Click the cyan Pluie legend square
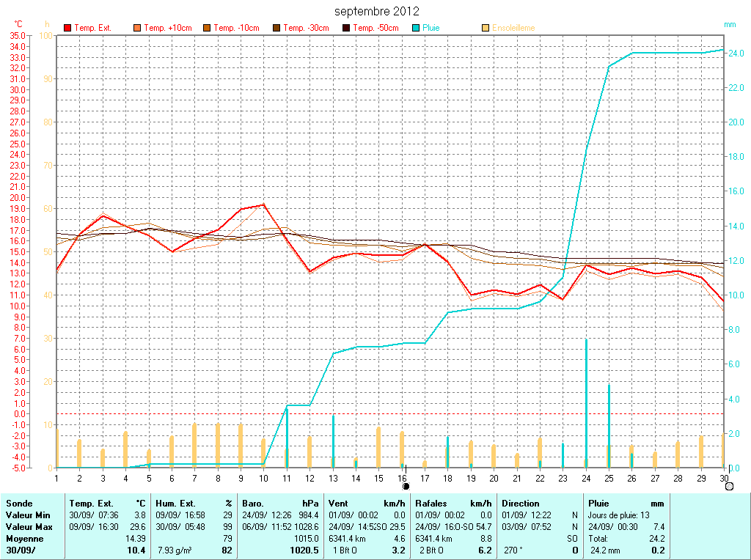751x560 pixels. (x=416, y=28)
